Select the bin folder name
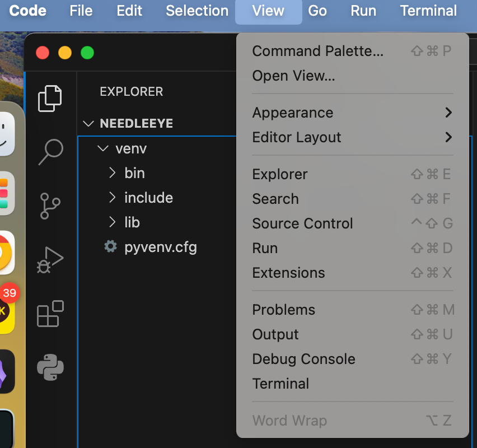This screenshot has height=448, width=477. (134, 173)
